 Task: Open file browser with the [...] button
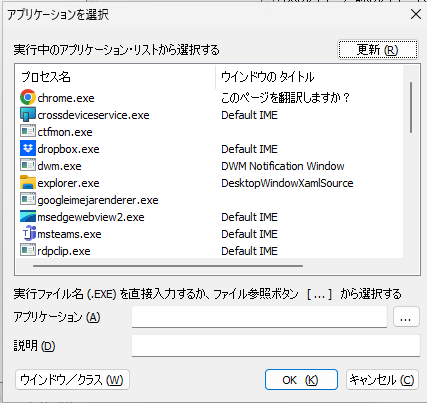(406, 317)
